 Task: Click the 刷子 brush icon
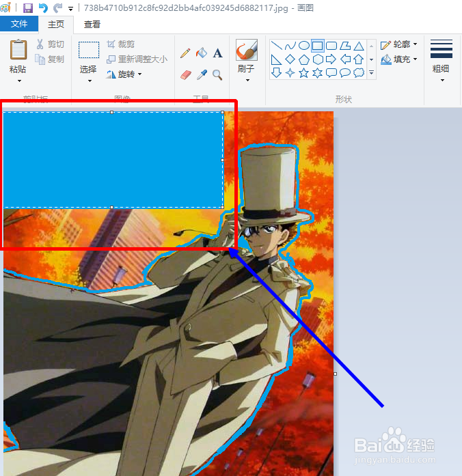[246, 50]
